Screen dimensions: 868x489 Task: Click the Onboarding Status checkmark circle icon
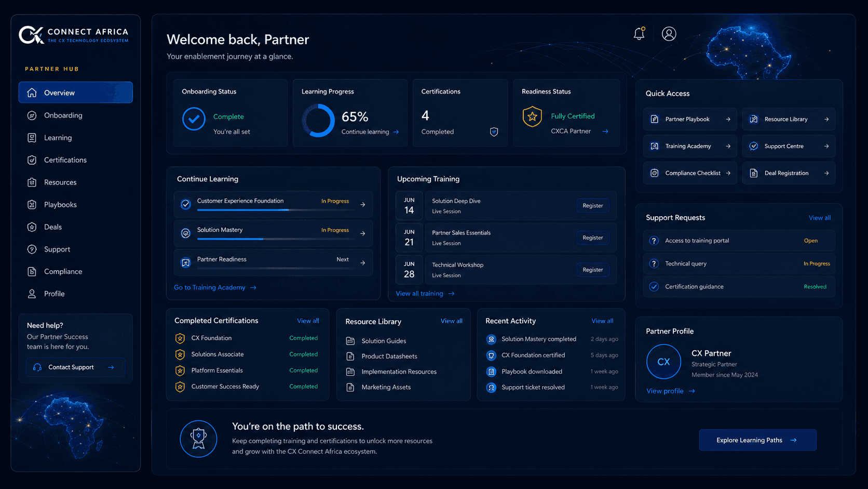tap(194, 119)
